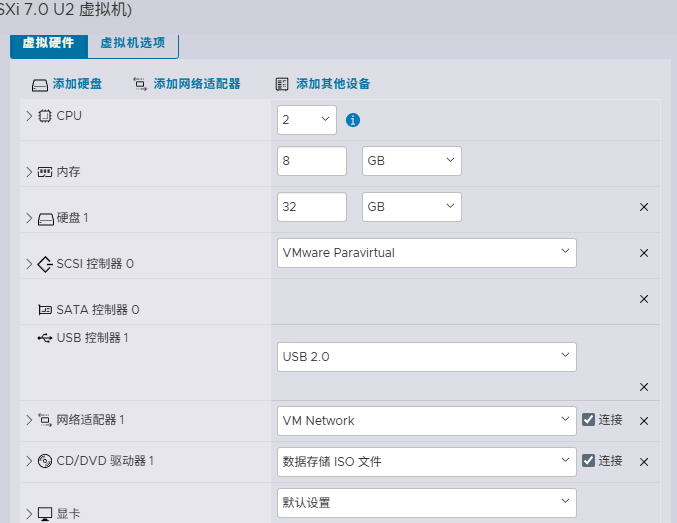This screenshot has height=523, width=677.
Task: Focus the disk size field showing 32
Action: pyautogui.click(x=312, y=207)
